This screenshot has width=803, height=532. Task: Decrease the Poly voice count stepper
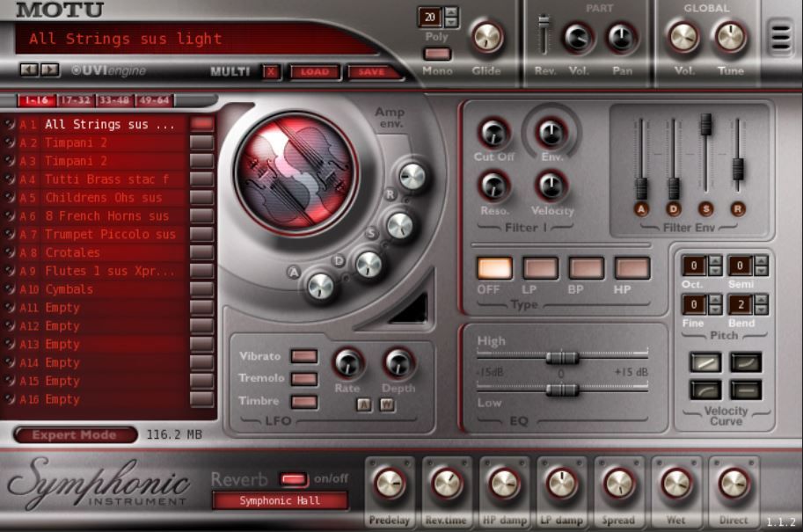click(x=450, y=23)
